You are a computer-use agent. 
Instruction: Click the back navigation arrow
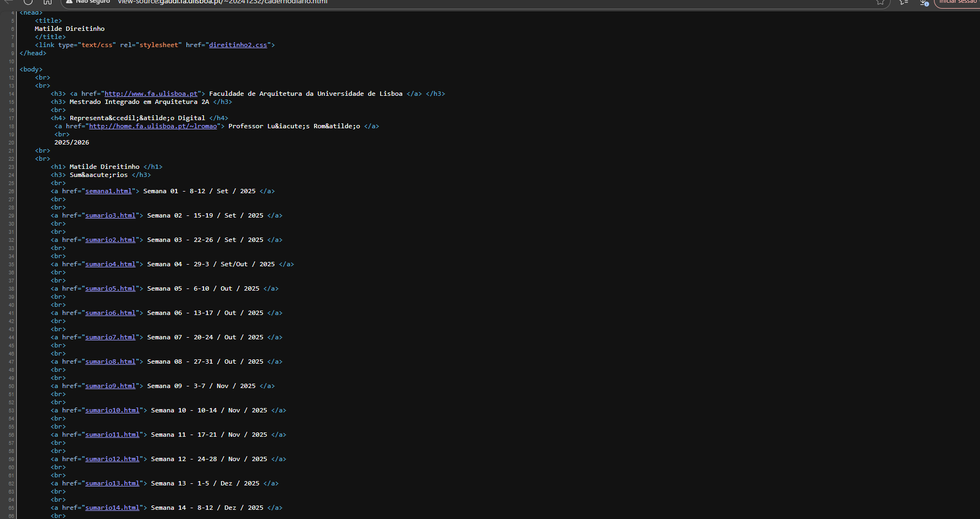[x=9, y=2]
